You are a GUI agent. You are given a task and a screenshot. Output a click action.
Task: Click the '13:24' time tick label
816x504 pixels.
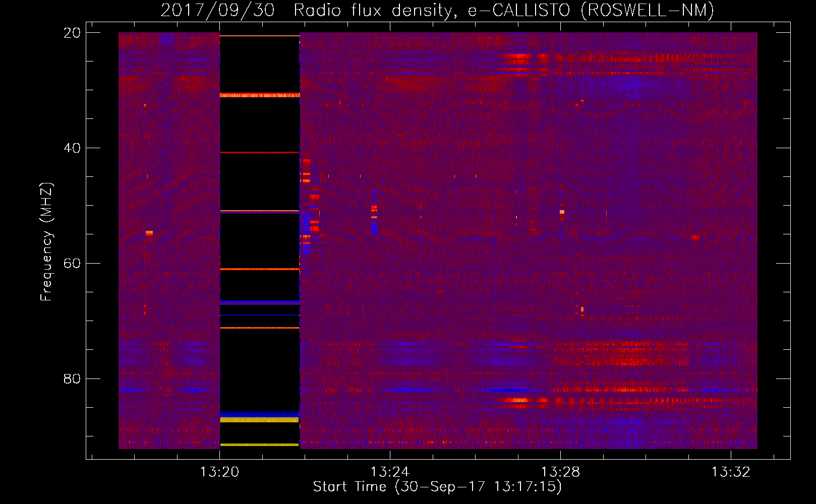tap(390, 472)
